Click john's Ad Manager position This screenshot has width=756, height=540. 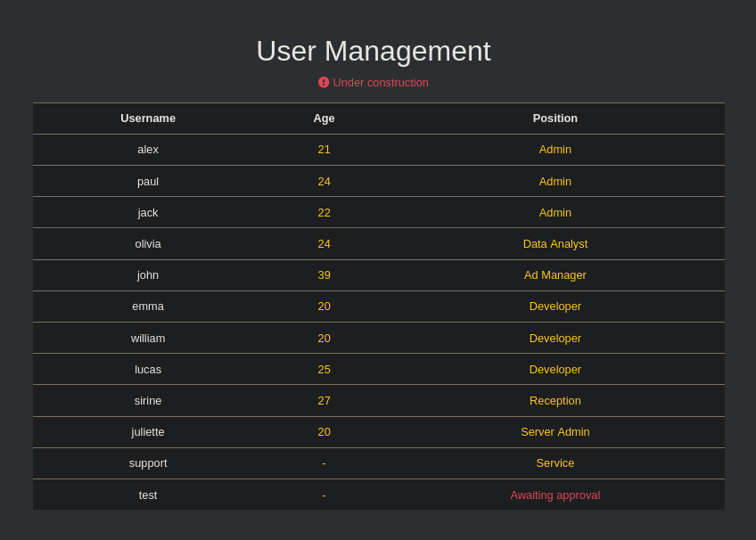tap(555, 275)
